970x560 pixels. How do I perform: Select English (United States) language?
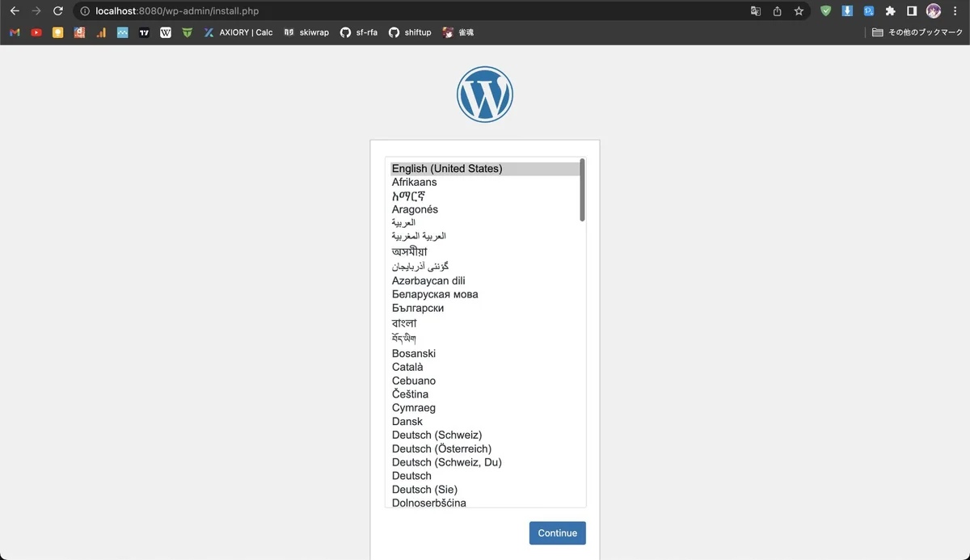pos(485,169)
